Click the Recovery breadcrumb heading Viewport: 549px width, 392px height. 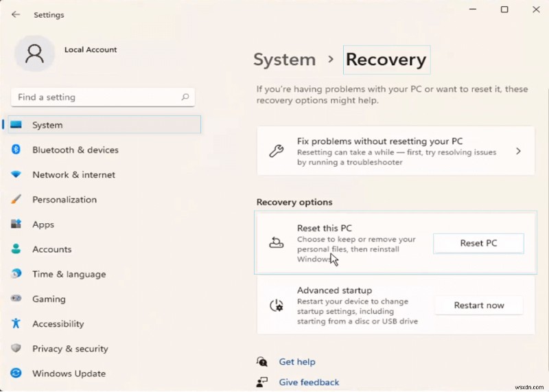pyautogui.click(x=386, y=60)
